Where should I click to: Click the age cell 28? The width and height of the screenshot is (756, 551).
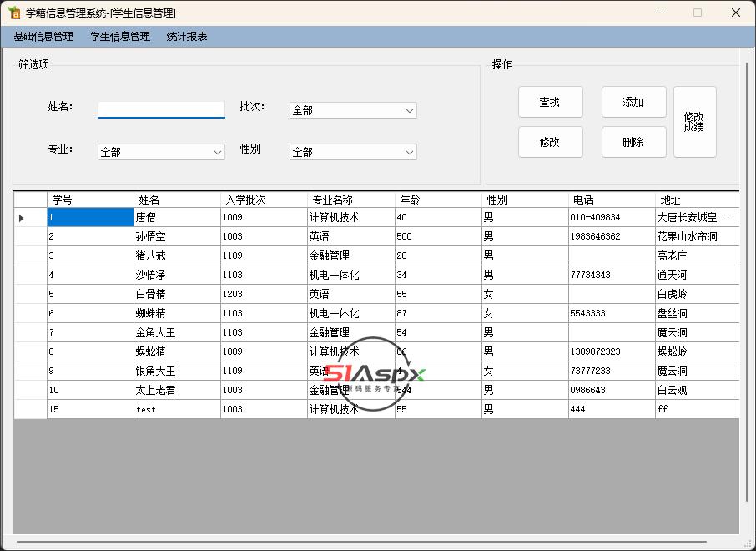click(438, 255)
